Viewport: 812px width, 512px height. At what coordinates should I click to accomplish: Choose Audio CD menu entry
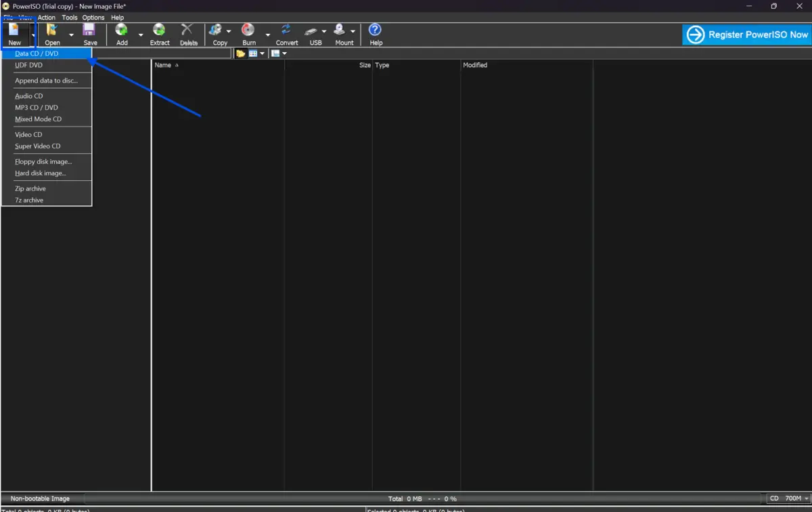[47, 96]
